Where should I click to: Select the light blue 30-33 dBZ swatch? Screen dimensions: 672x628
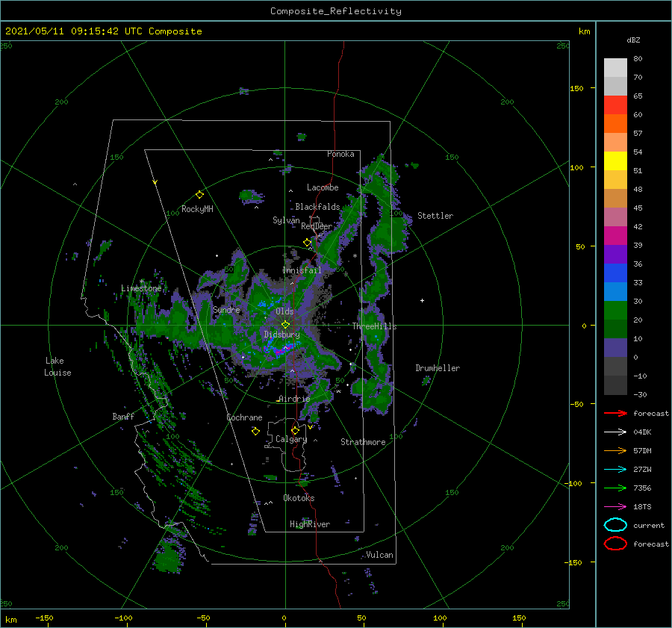click(615, 291)
